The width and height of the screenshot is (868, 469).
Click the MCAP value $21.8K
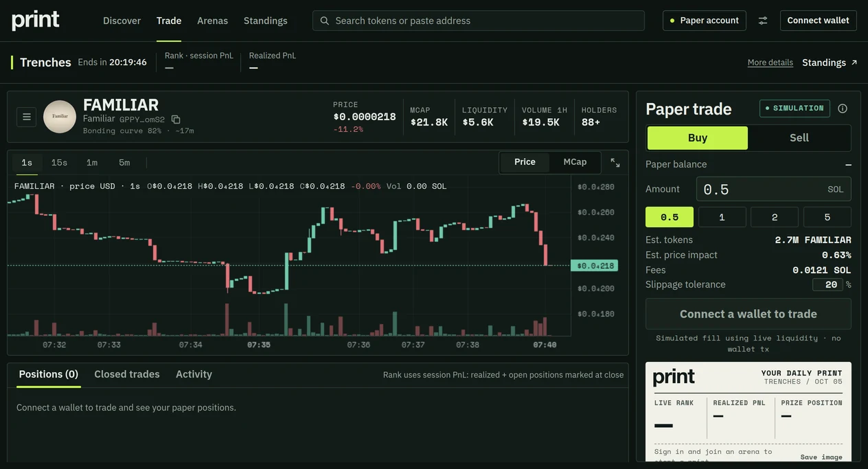[429, 122]
